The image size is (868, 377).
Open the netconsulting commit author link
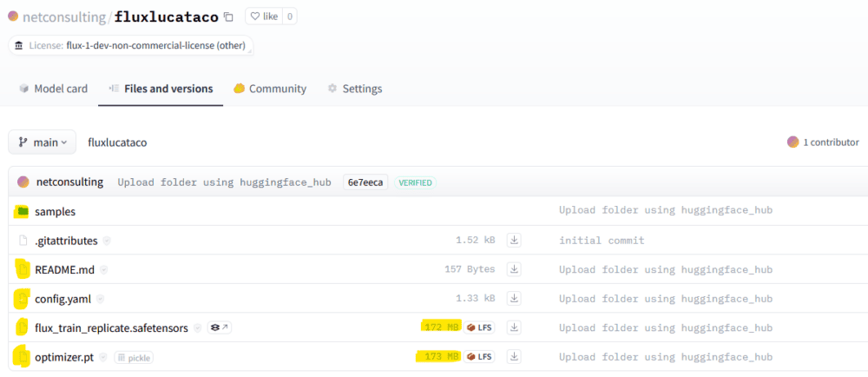[x=69, y=182]
